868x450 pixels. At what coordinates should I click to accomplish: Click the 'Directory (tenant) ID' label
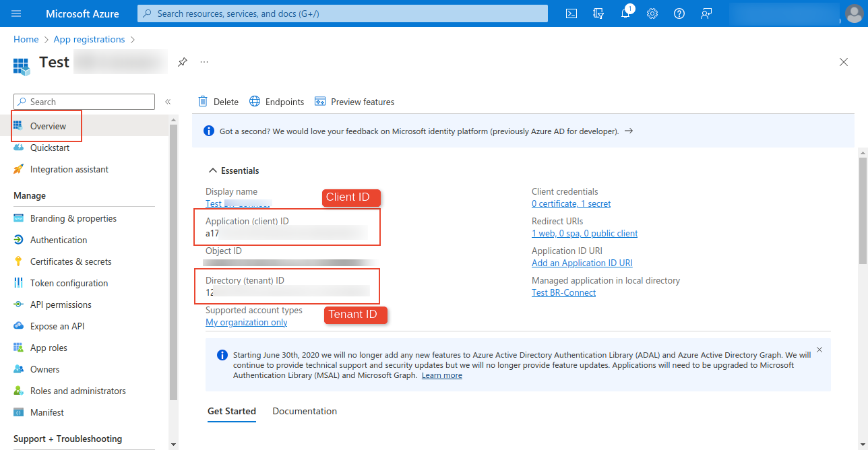[x=245, y=280]
